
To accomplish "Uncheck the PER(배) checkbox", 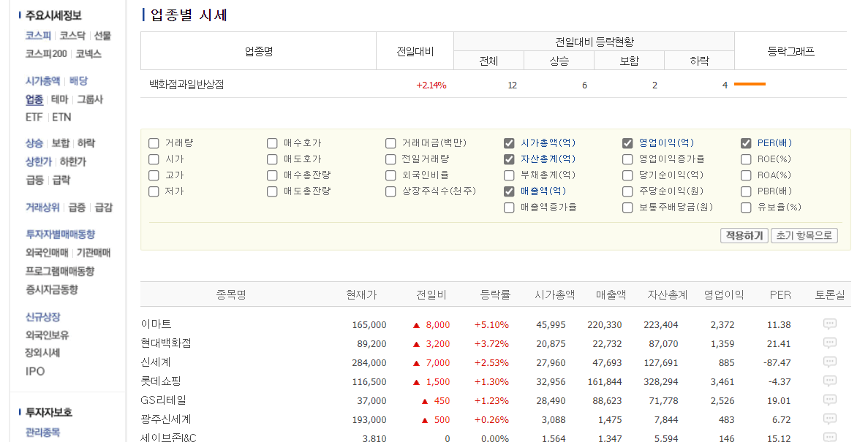I will 746,143.
